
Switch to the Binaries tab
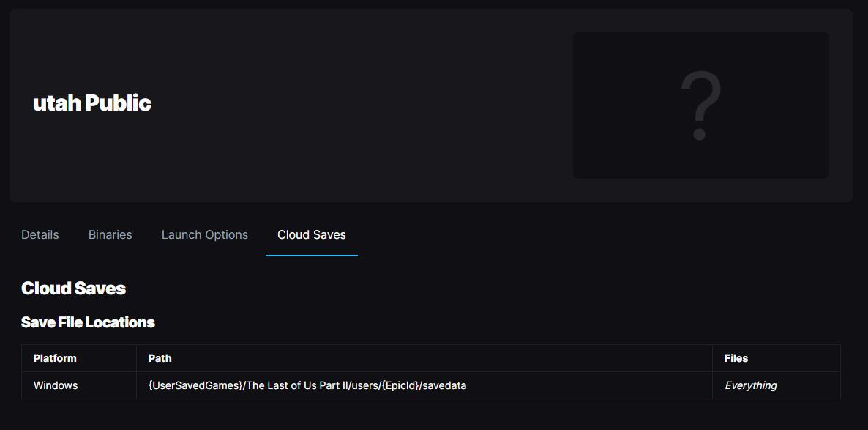tap(111, 234)
